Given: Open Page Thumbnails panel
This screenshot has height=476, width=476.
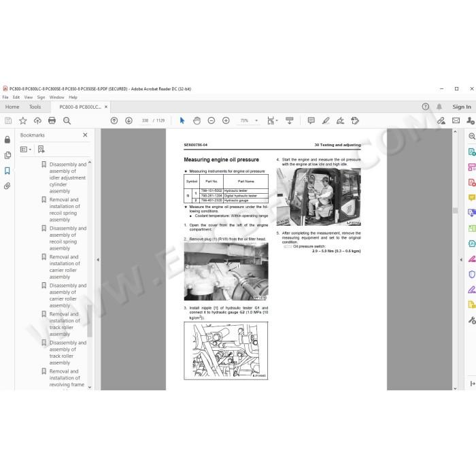Looking at the screenshot, I should click(7, 155).
